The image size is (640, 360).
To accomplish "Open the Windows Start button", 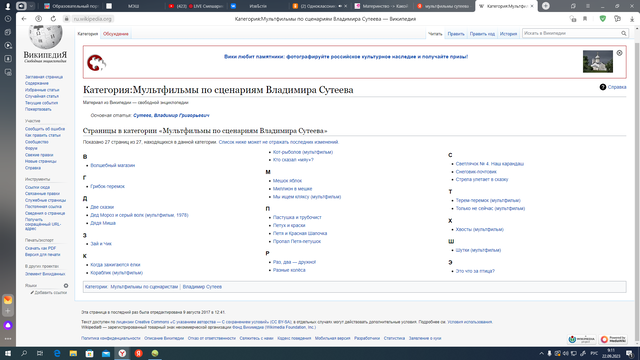I will (x=8, y=353).
